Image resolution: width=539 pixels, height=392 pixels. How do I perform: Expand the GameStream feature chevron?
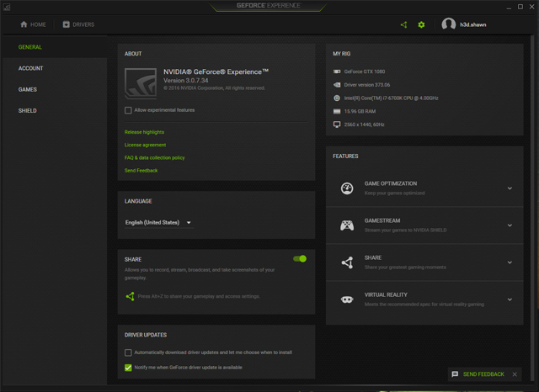point(510,225)
